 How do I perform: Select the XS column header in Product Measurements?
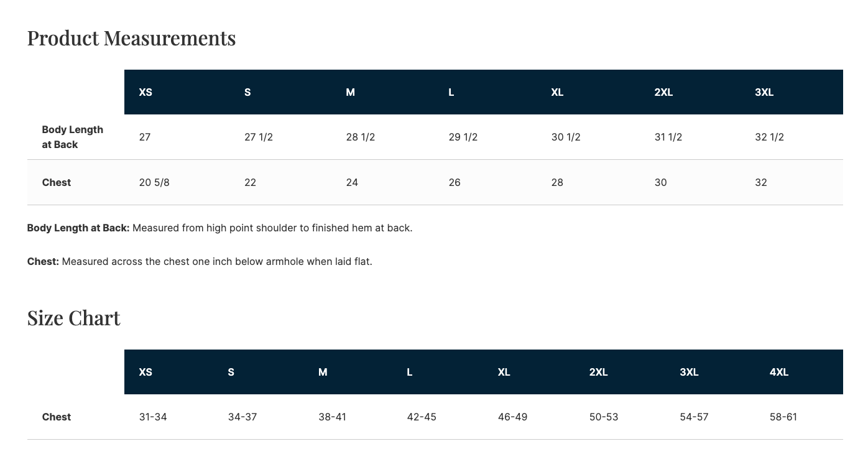[x=145, y=92]
